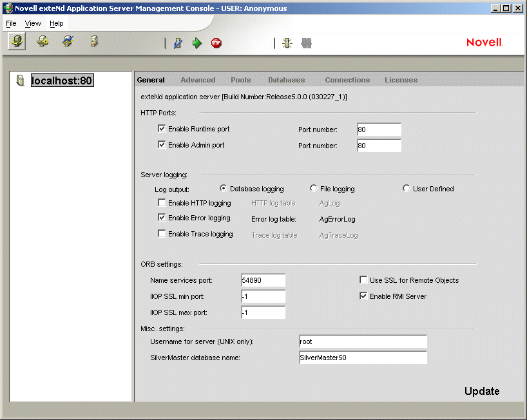Image resolution: width=527 pixels, height=420 pixels.
Task: Click the pencil edit toolbar icon
Action: (x=178, y=43)
